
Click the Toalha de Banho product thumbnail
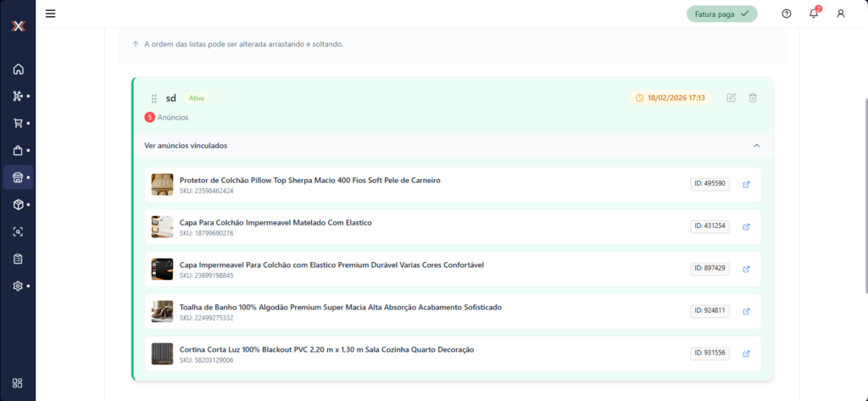pyautogui.click(x=162, y=311)
